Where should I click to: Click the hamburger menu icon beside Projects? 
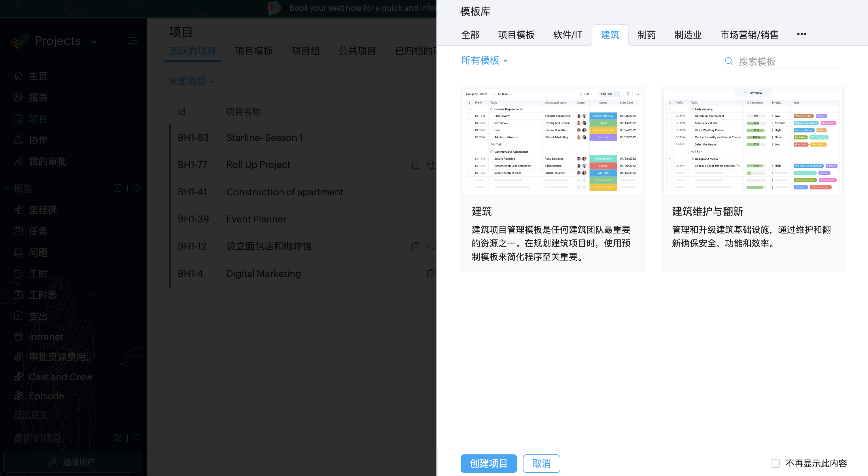tap(133, 41)
